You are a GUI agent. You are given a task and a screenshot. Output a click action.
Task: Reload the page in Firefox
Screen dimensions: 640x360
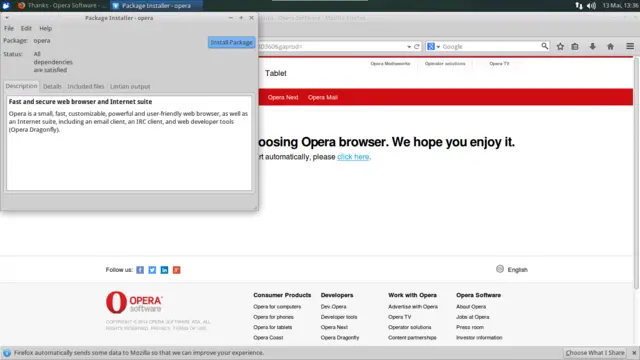pyautogui.click(x=417, y=47)
